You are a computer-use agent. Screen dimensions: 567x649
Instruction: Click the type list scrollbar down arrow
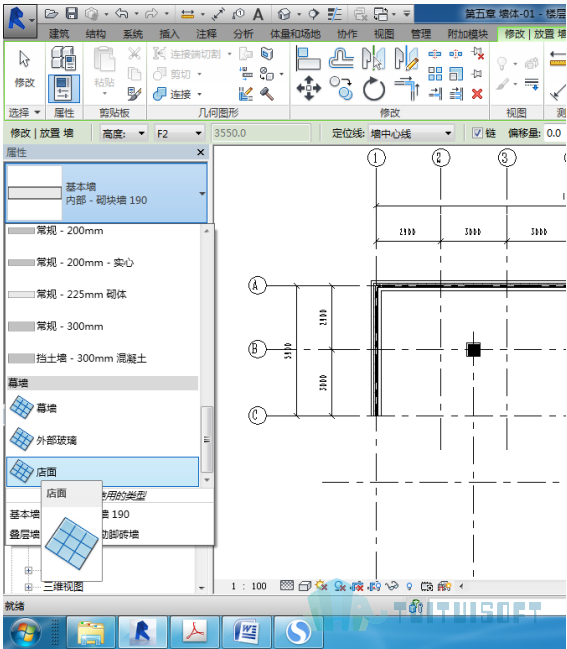(x=207, y=480)
